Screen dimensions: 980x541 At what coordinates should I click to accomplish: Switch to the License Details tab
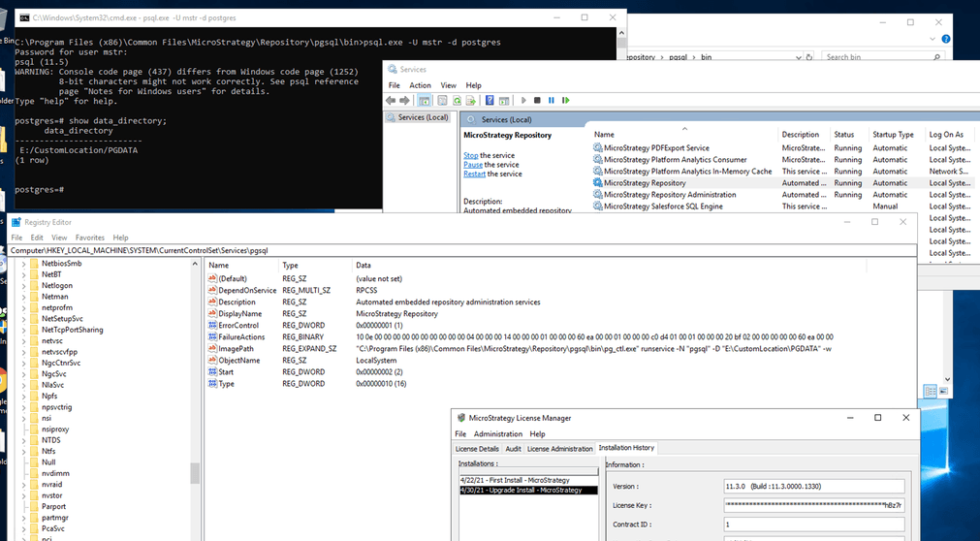pyautogui.click(x=477, y=449)
